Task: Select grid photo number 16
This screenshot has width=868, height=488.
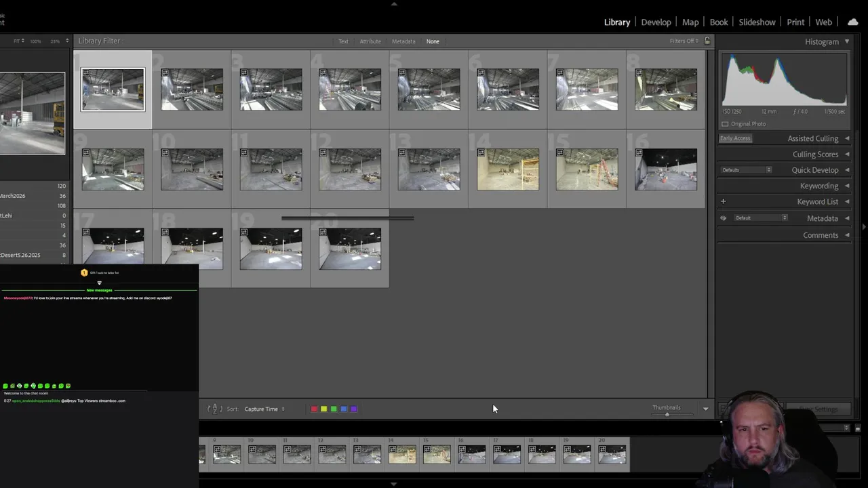Action: coord(666,169)
